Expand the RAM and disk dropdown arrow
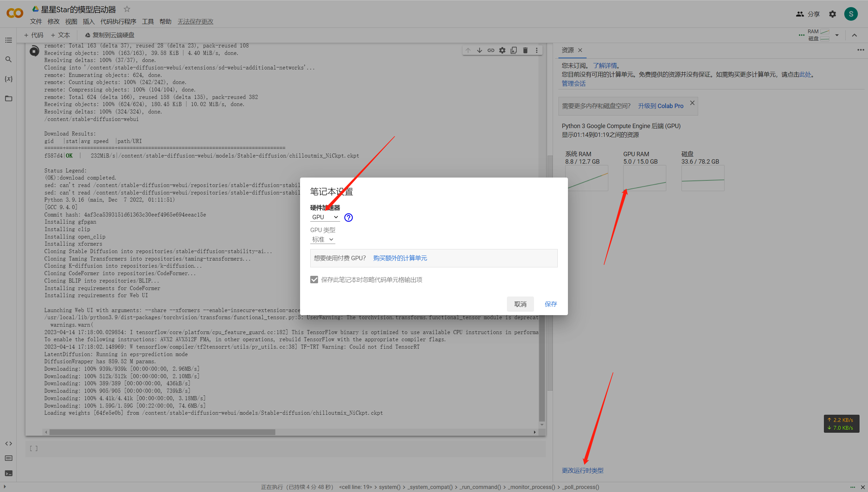868x492 pixels. pyautogui.click(x=837, y=35)
